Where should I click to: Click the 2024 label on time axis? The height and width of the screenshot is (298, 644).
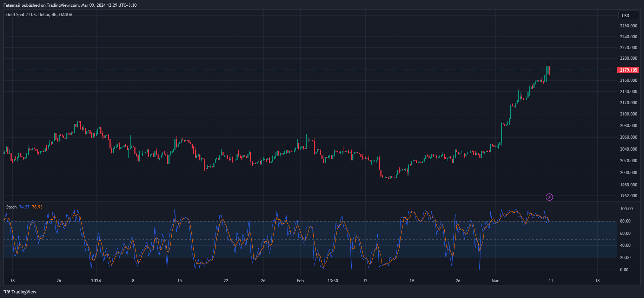click(96, 281)
